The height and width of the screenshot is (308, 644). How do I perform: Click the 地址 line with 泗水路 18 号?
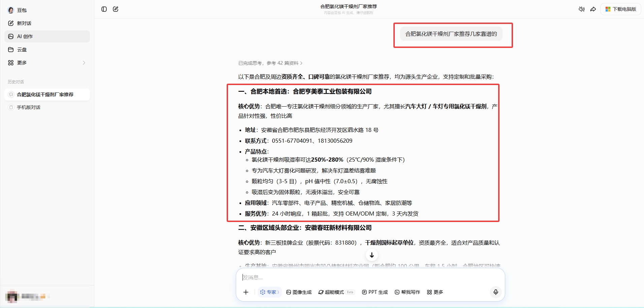click(x=312, y=130)
